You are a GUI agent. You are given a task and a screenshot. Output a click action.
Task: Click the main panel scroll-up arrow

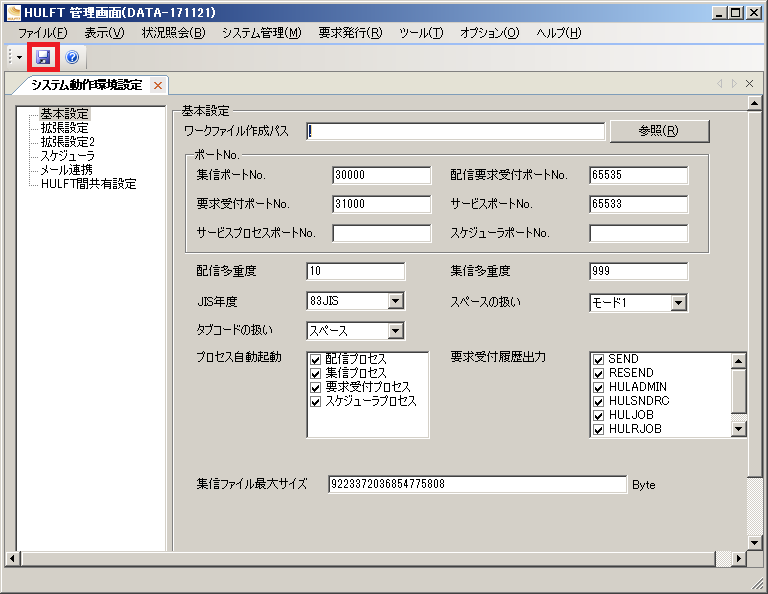click(755, 103)
